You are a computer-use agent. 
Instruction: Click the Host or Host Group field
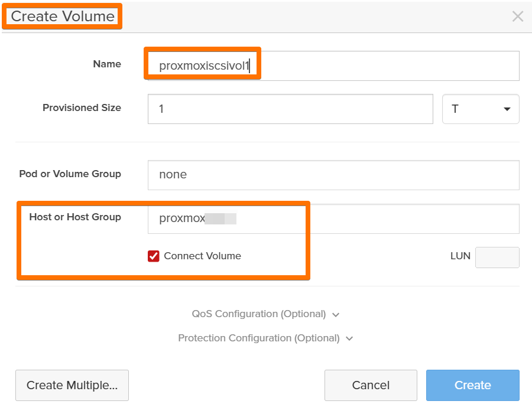click(333, 219)
